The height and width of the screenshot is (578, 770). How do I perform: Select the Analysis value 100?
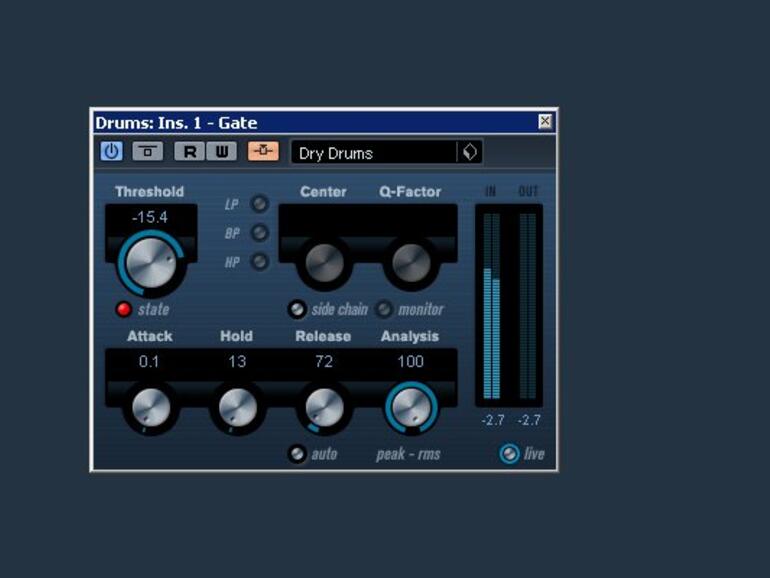pos(411,362)
